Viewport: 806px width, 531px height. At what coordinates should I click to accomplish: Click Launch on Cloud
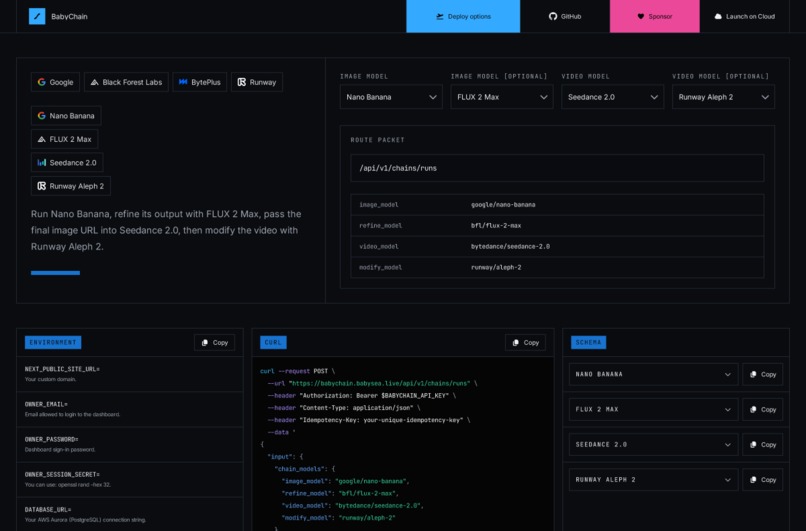pyautogui.click(x=744, y=16)
